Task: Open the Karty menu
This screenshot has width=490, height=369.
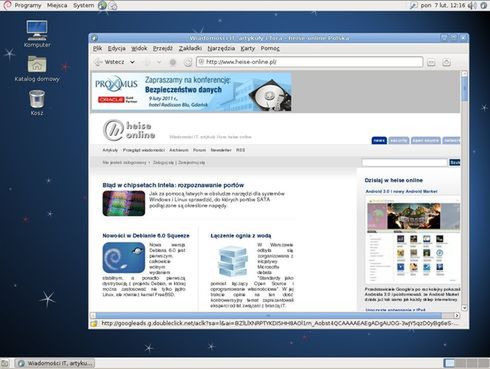Action: pyautogui.click(x=248, y=48)
